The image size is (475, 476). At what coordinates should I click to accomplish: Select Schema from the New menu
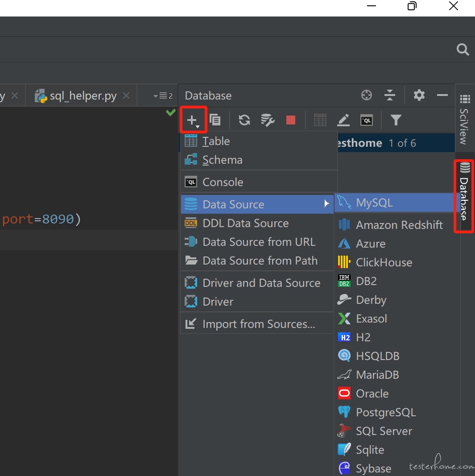259,160
